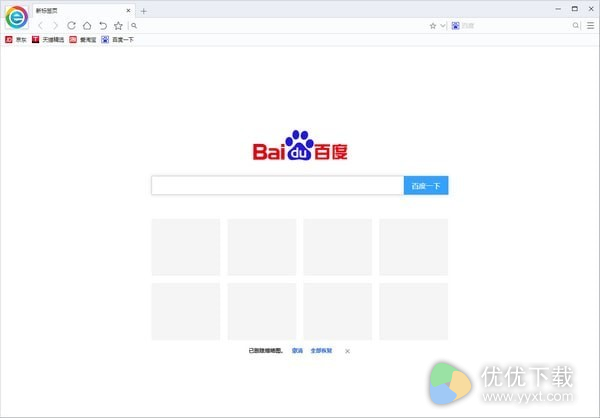Focus the Baidu search input box

coord(277,185)
